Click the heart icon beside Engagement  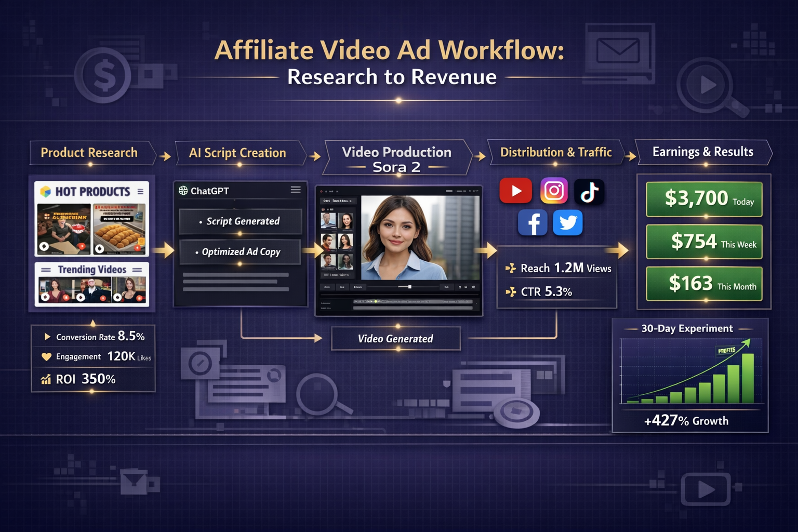click(x=47, y=356)
